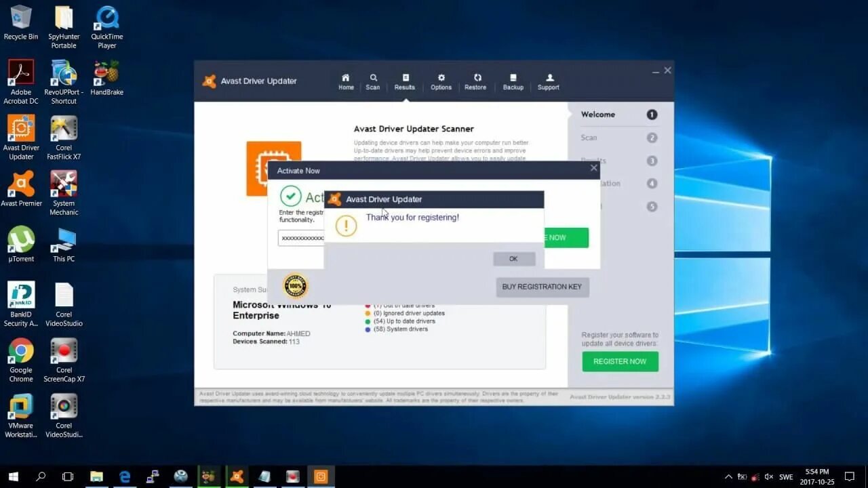Click Avast icon on taskbar

pos(237,476)
